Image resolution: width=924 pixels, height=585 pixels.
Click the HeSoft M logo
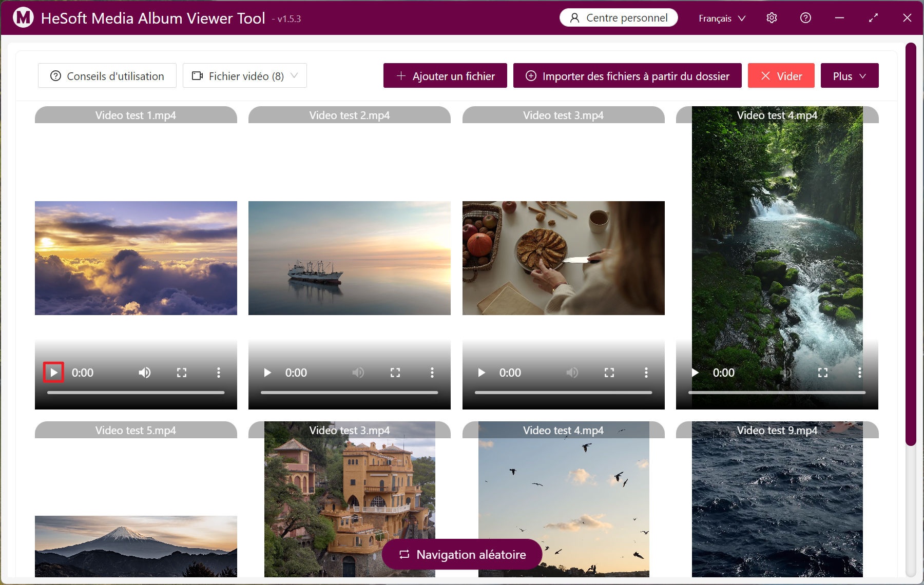coord(23,17)
